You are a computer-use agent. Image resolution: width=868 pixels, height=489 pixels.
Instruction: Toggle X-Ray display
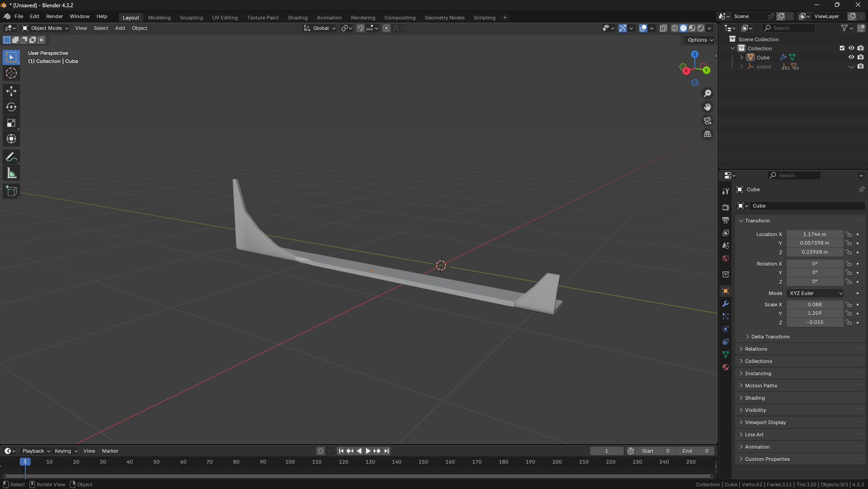pos(663,28)
